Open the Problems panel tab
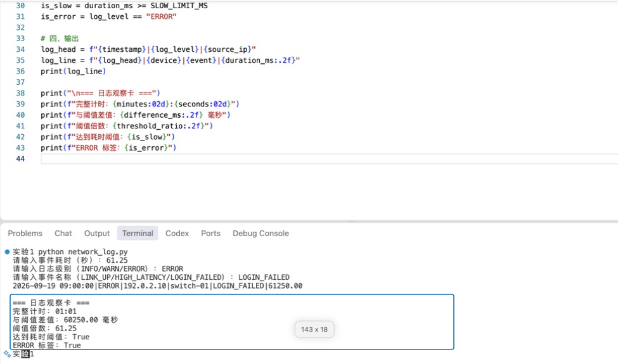The width and height of the screenshot is (618, 364). [x=25, y=234]
